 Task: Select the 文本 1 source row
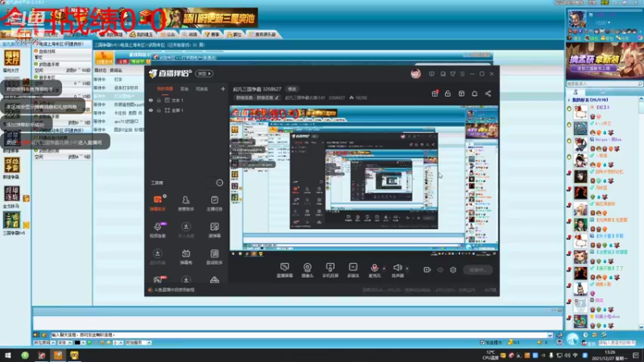[187, 100]
